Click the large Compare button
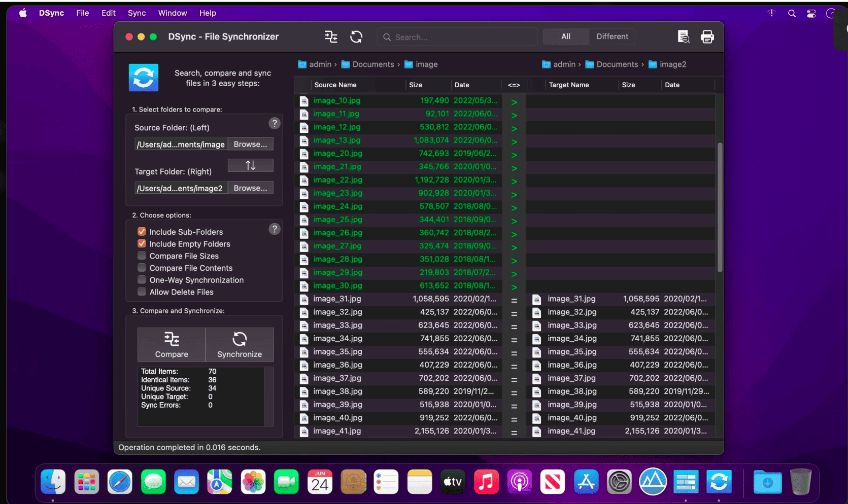 172,344
